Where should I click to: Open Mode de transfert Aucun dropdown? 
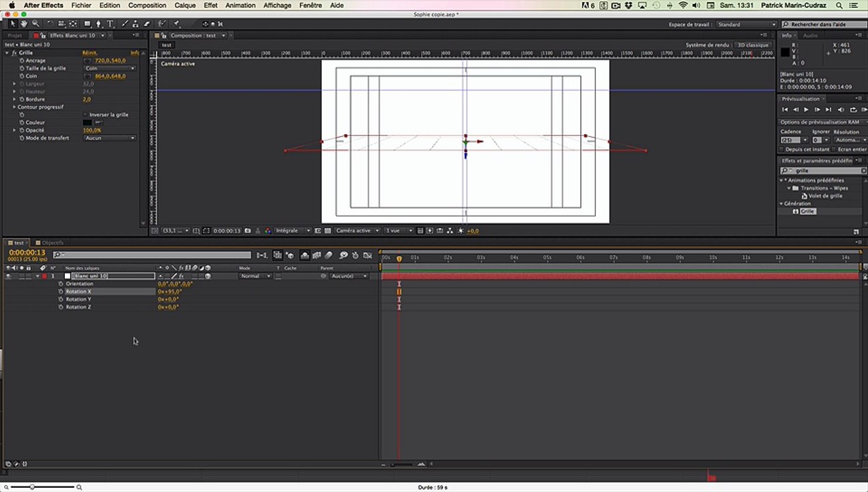pos(109,138)
